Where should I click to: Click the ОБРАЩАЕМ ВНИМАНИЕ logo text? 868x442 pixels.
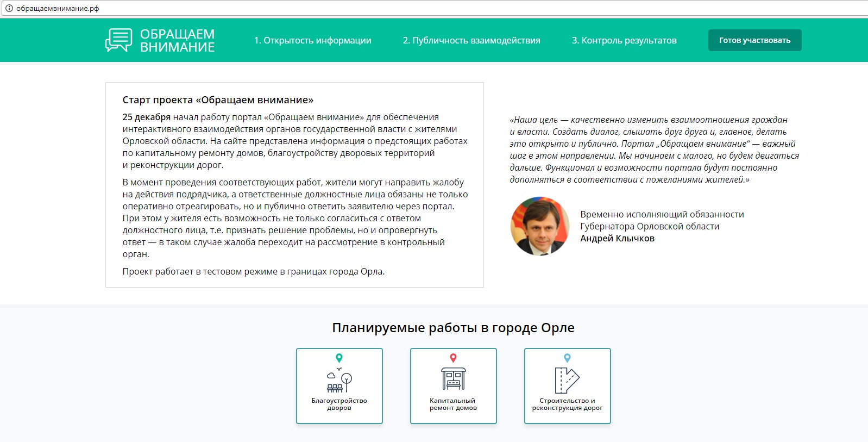177,41
